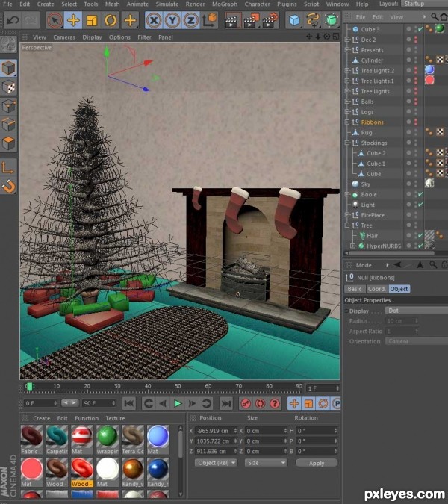Open the Simulate menu
The image size is (448, 504).
click(x=167, y=4)
